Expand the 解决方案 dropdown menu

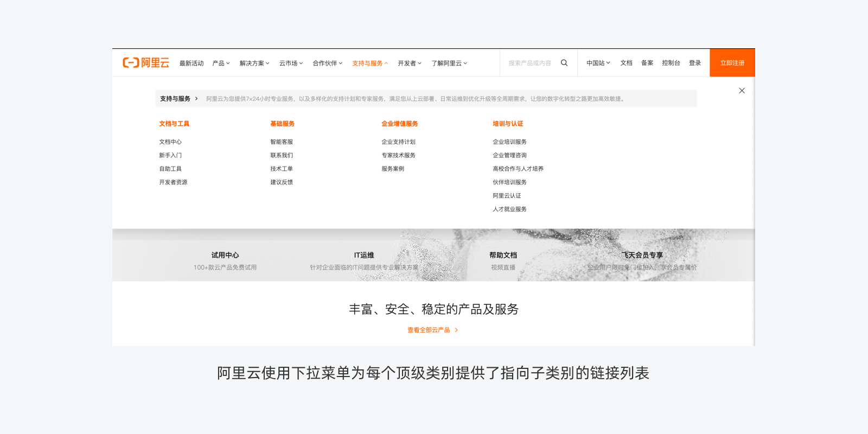click(254, 63)
